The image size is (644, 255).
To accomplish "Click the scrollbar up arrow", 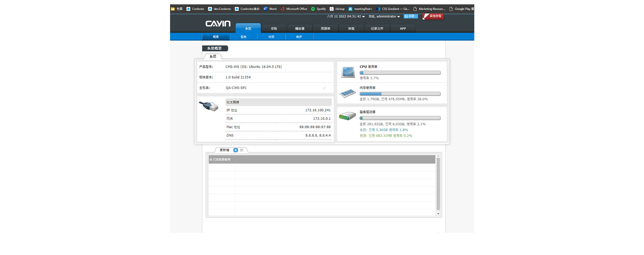I will [438, 156].
